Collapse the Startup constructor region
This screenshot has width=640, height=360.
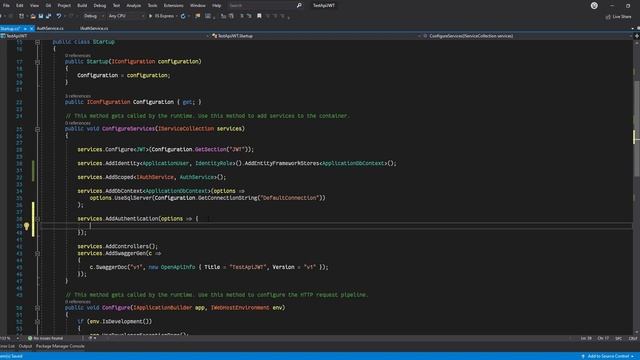(37, 62)
